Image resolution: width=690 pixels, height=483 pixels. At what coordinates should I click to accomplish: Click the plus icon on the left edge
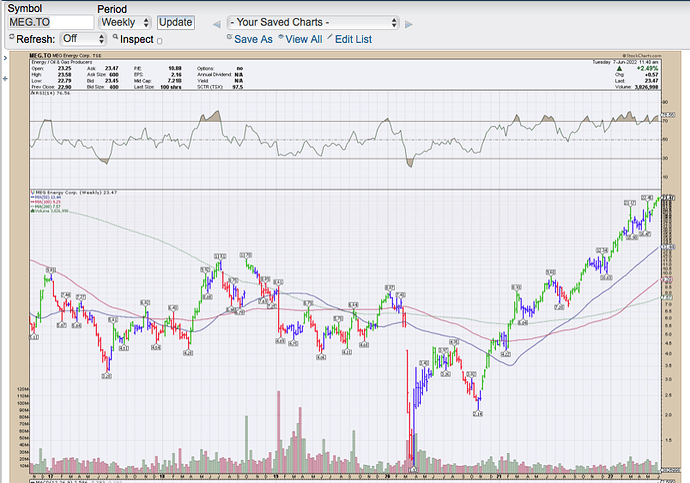[x=5, y=79]
